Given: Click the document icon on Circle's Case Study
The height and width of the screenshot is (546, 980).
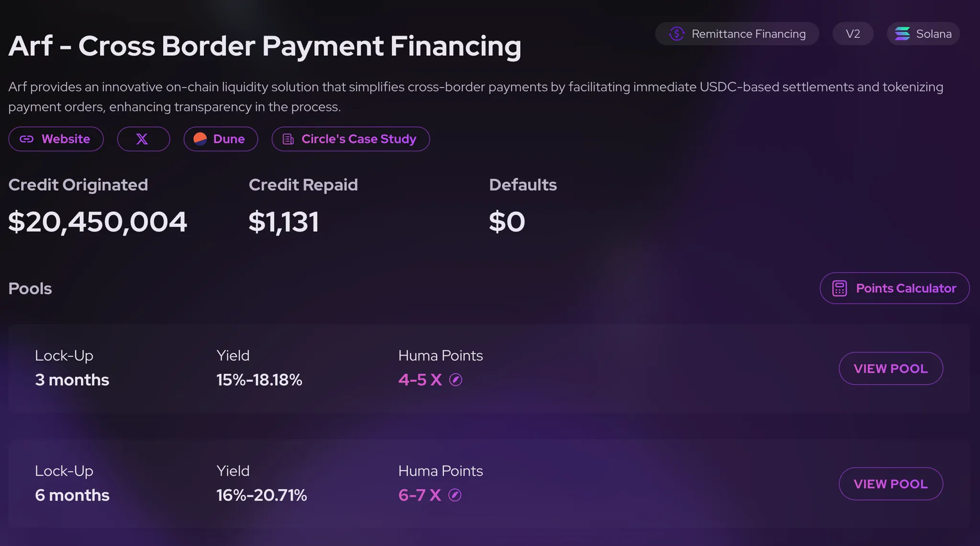Looking at the screenshot, I should (x=288, y=139).
